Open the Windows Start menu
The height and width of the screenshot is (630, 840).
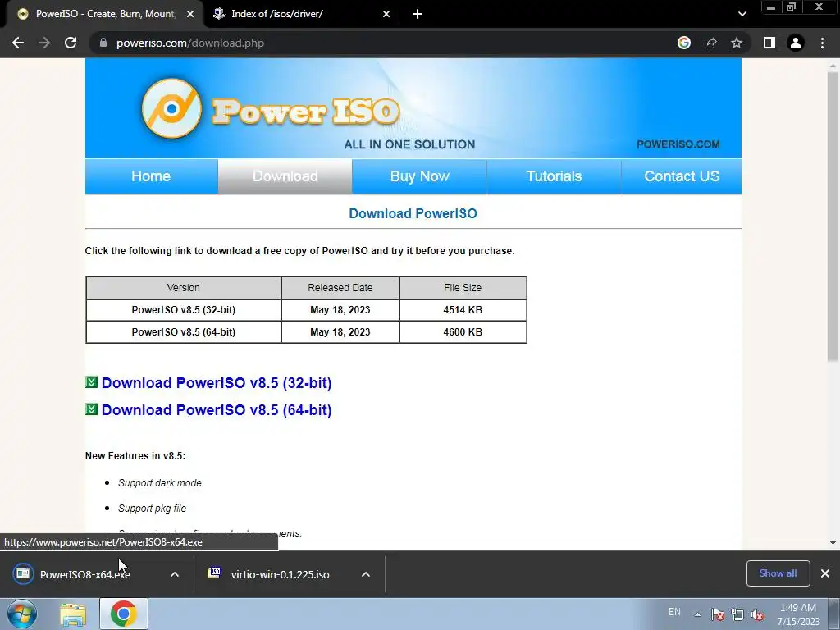[22, 614]
